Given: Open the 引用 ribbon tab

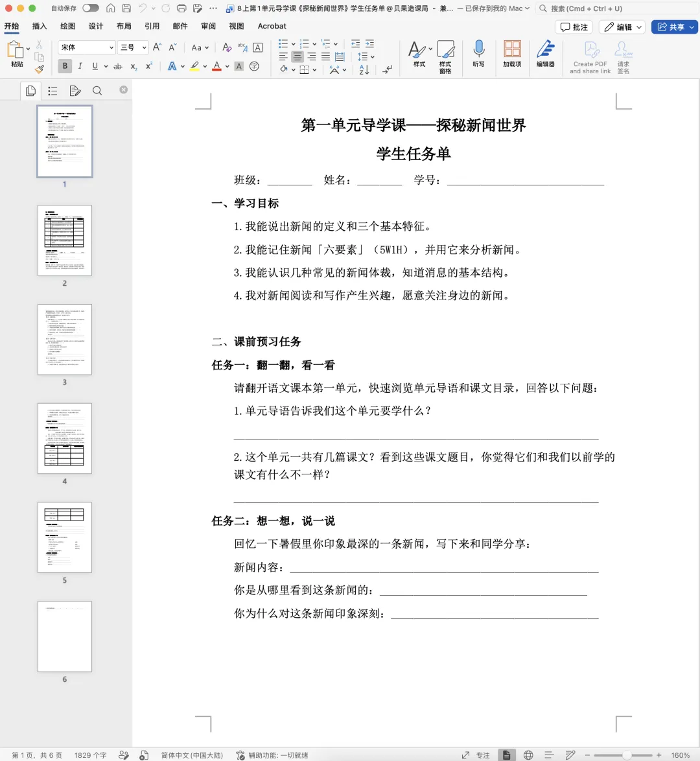Looking at the screenshot, I should click(x=152, y=26).
